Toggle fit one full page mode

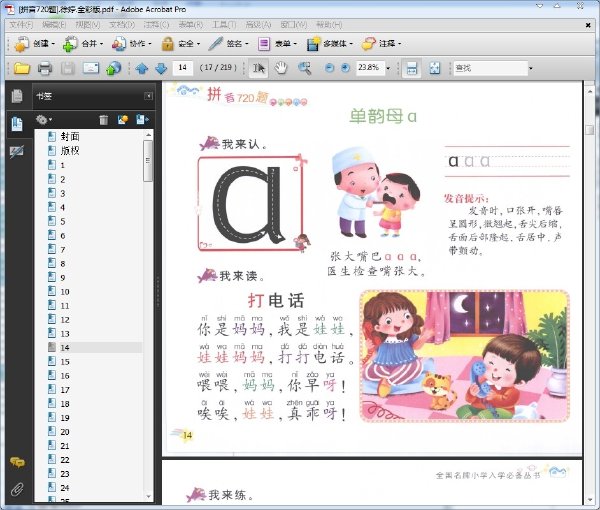tap(435, 68)
